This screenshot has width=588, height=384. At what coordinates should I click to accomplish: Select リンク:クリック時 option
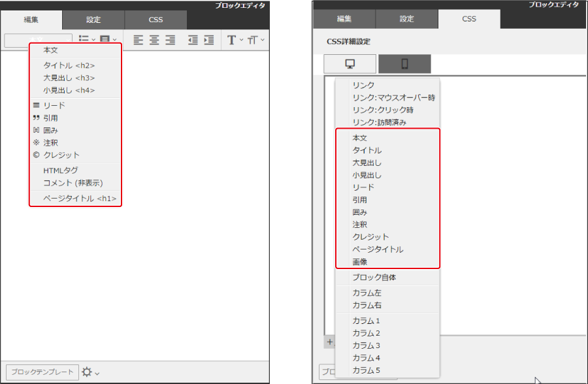pos(387,110)
